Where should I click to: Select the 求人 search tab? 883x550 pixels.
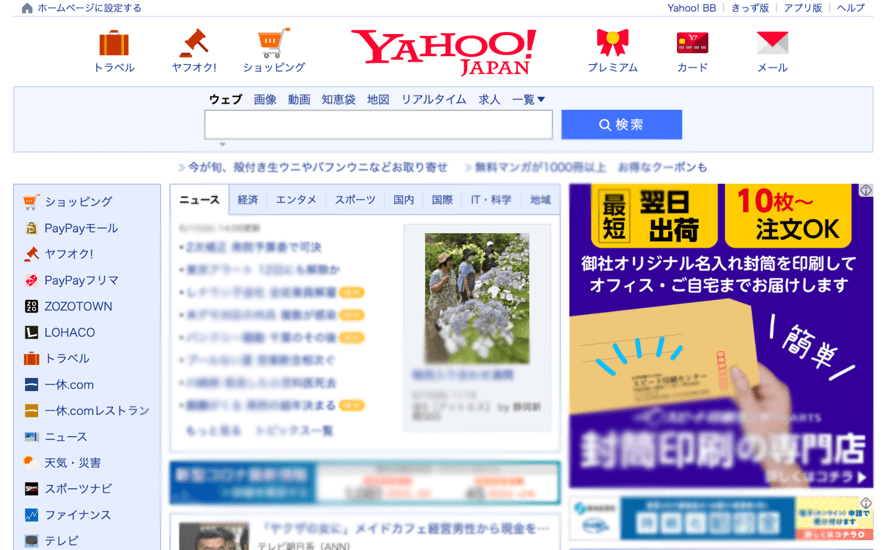489,100
